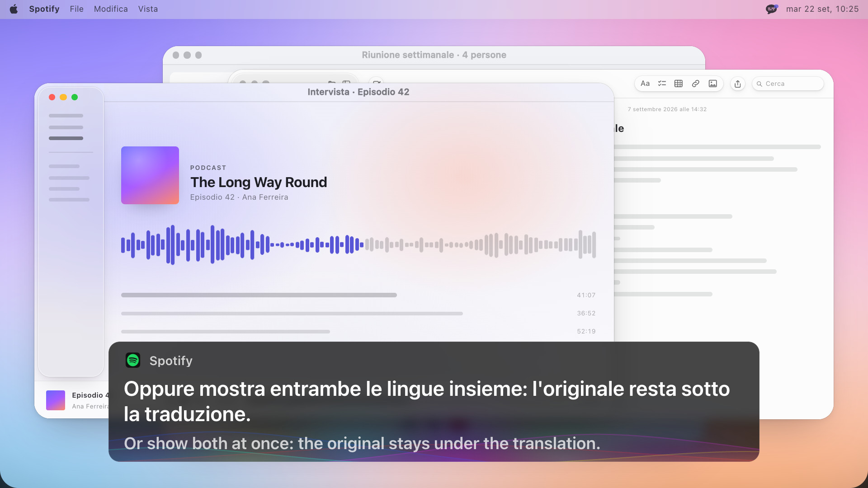
Task: Open the Apple menu
Action: [x=14, y=9]
